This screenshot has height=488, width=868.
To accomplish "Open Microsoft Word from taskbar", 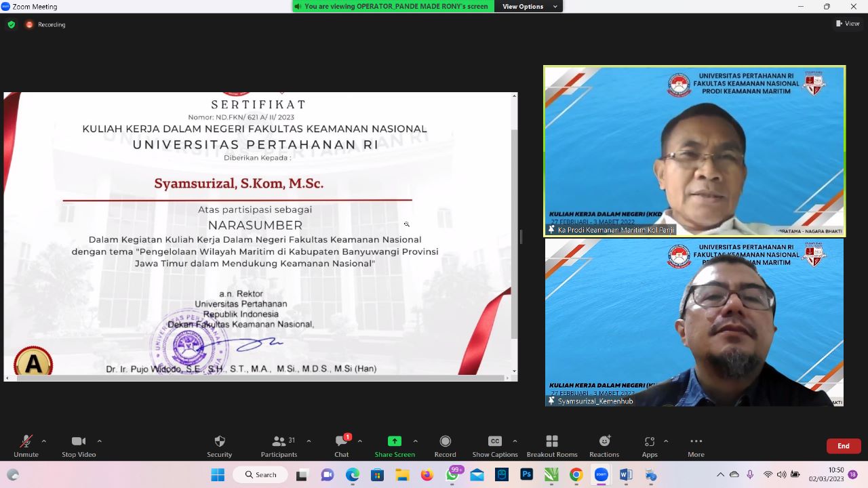I will (x=625, y=474).
